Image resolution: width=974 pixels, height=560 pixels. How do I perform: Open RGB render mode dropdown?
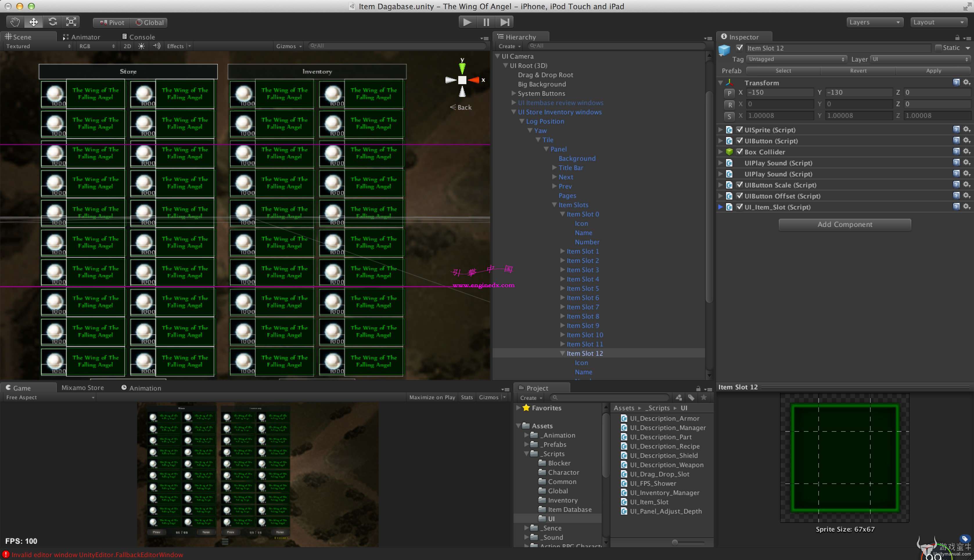tap(97, 46)
